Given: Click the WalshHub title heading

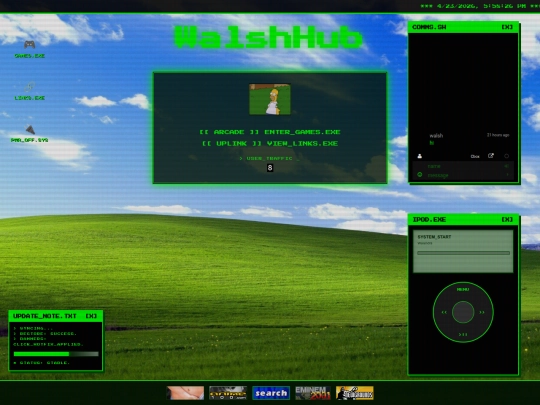Looking at the screenshot, I should [269, 38].
